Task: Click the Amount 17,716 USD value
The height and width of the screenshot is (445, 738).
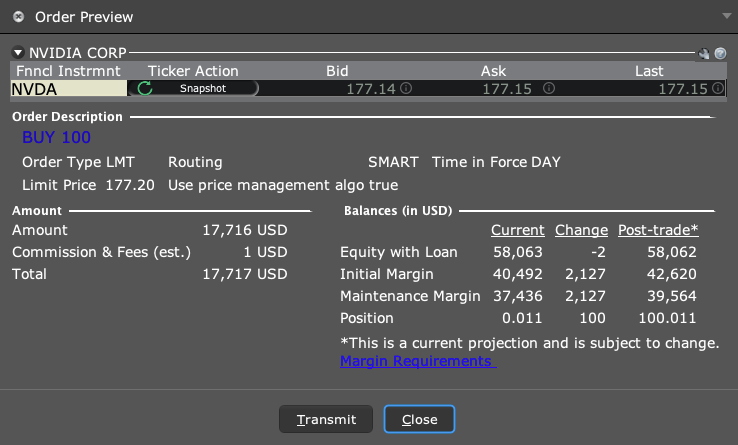Action: [x=245, y=230]
